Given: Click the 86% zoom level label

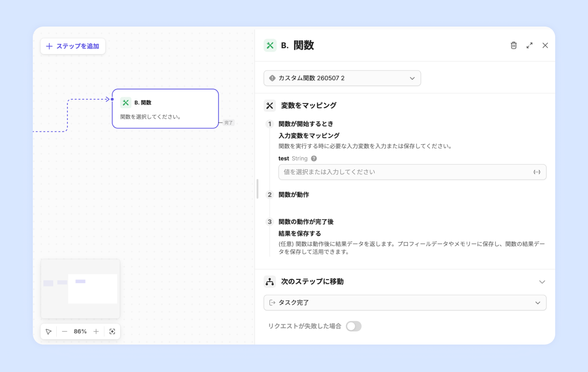Looking at the screenshot, I should [80, 332].
